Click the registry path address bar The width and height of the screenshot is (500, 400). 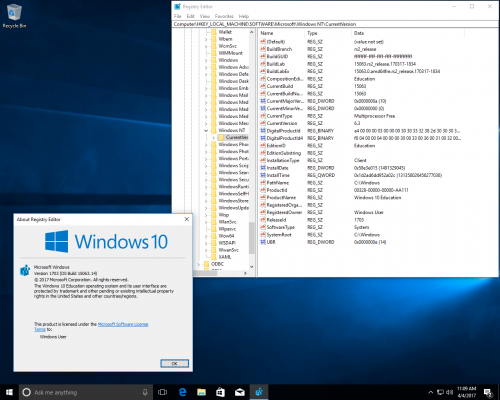(335, 24)
